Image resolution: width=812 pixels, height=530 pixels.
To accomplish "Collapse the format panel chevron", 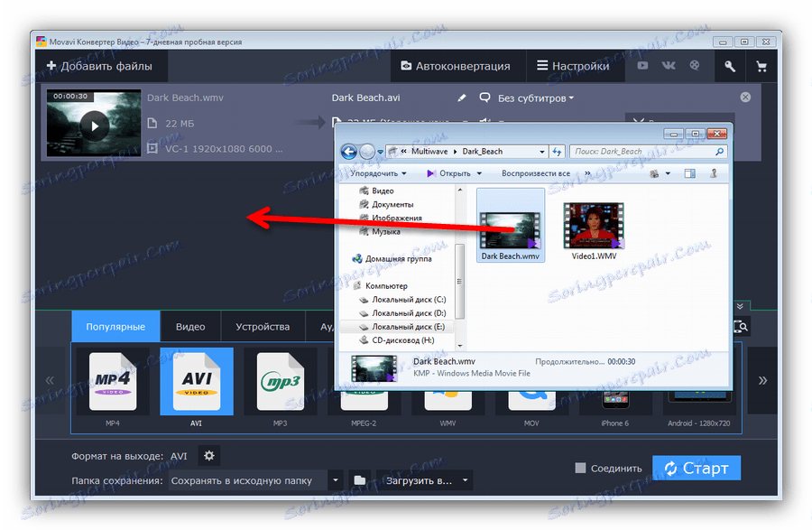I will pyautogui.click(x=741, y=307).
